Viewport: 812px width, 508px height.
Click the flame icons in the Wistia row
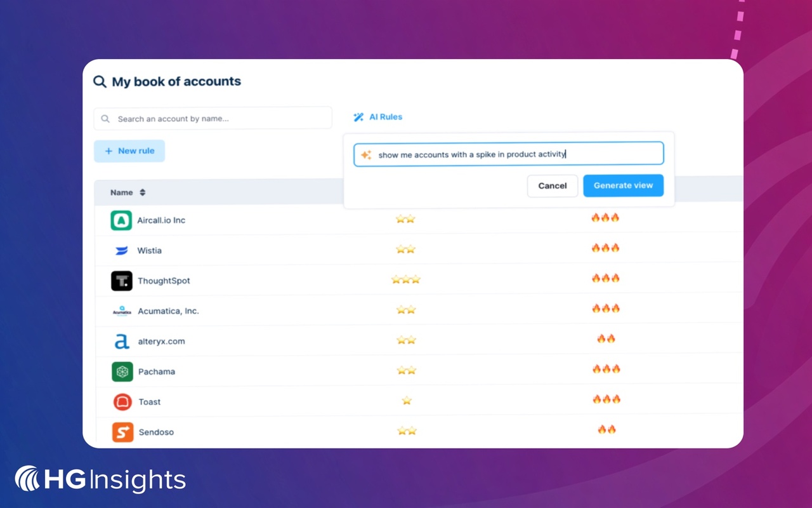pyautogui.click(x=606, y=248)
